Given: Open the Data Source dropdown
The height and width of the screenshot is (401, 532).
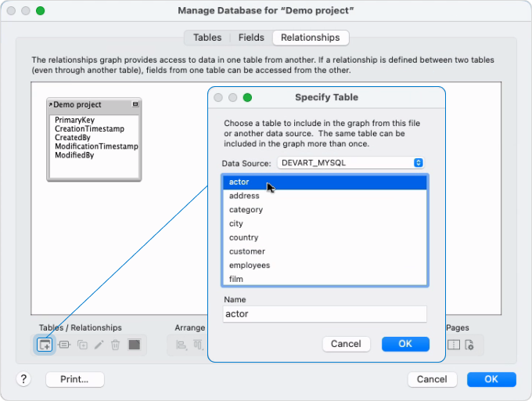Looking at the screenshot, I should tap(350, 163).
